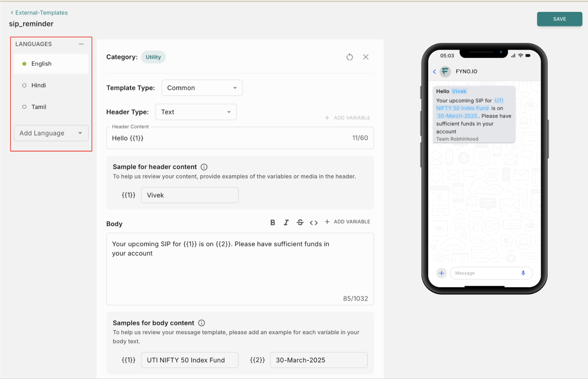The height and width of the screenshot is (379, 588).
Task: Open info tooltip for header content sample
Action: point(204,167)
